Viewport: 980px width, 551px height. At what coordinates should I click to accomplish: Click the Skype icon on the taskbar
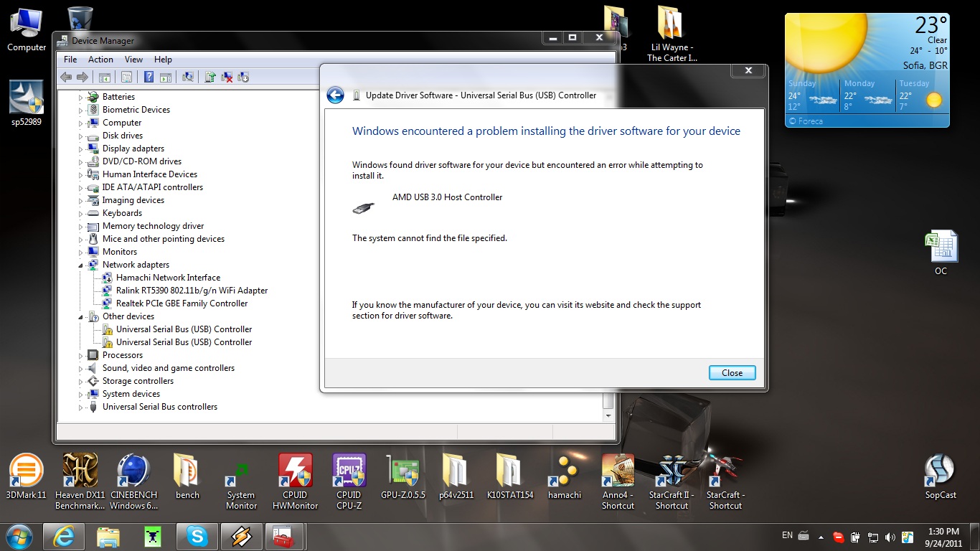197,536
